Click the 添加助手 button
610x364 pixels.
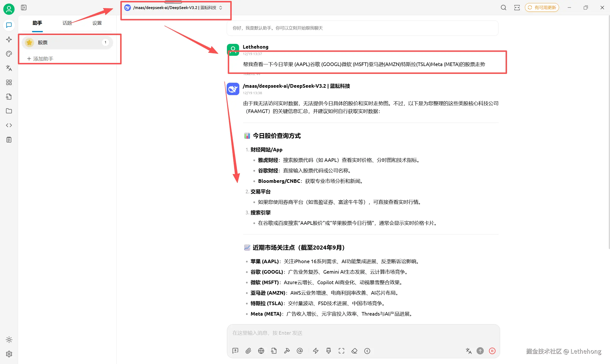41,59
